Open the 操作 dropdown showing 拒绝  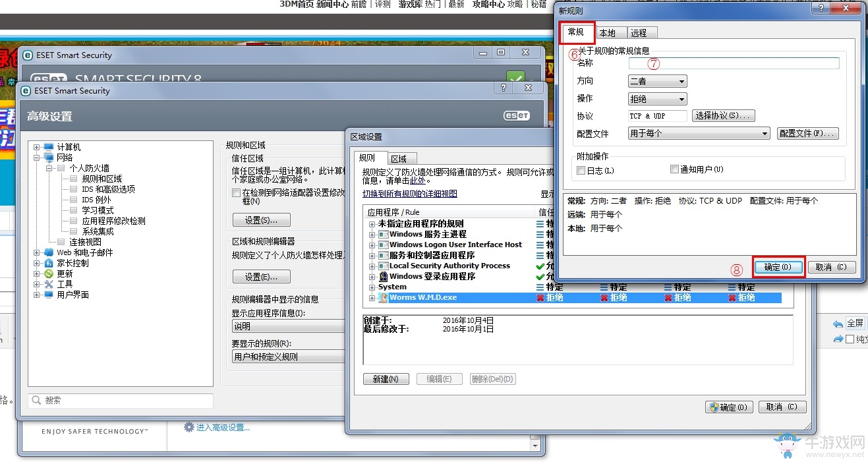(658, 99)
